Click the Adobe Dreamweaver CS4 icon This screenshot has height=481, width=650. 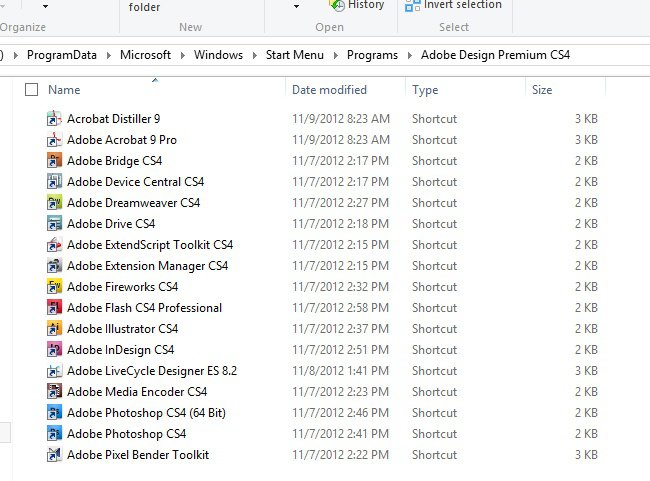click(55, 203)
